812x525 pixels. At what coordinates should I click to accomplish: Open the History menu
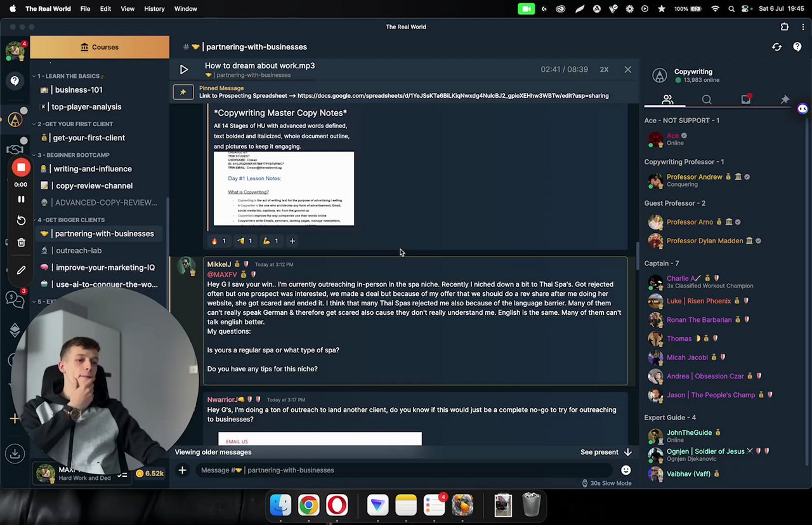pos(154,9)
